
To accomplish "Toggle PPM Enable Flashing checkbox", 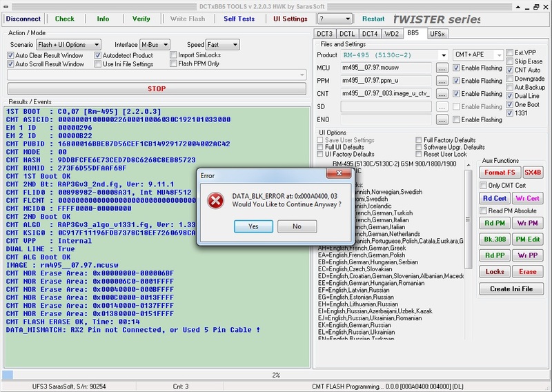I will 456,81.
